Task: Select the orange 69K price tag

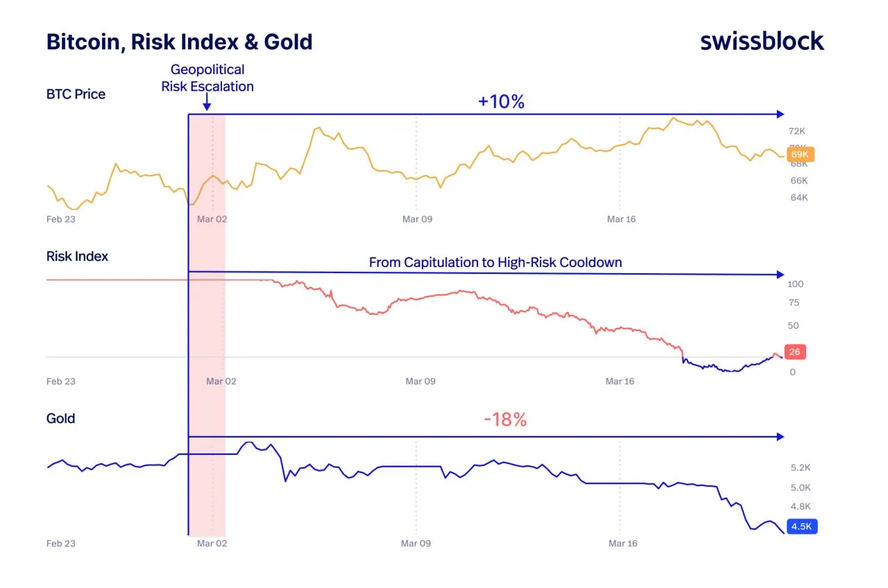Action: coord(801,155)
